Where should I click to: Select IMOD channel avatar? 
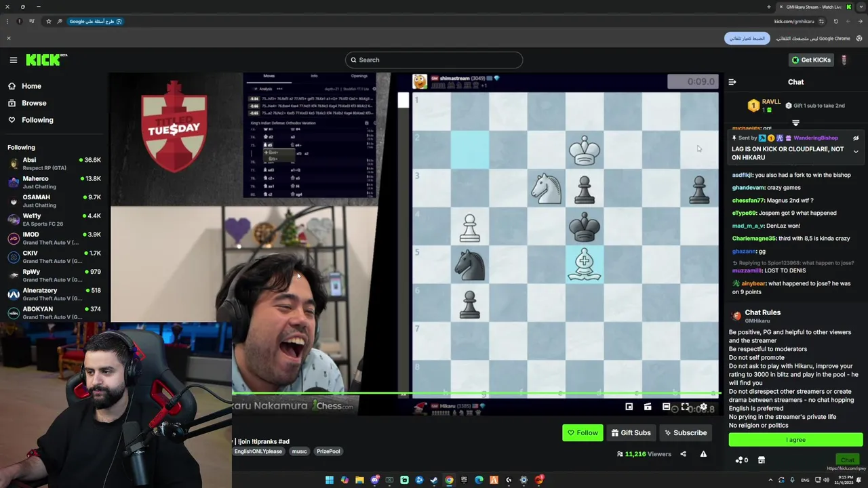[x=14, y=239]
